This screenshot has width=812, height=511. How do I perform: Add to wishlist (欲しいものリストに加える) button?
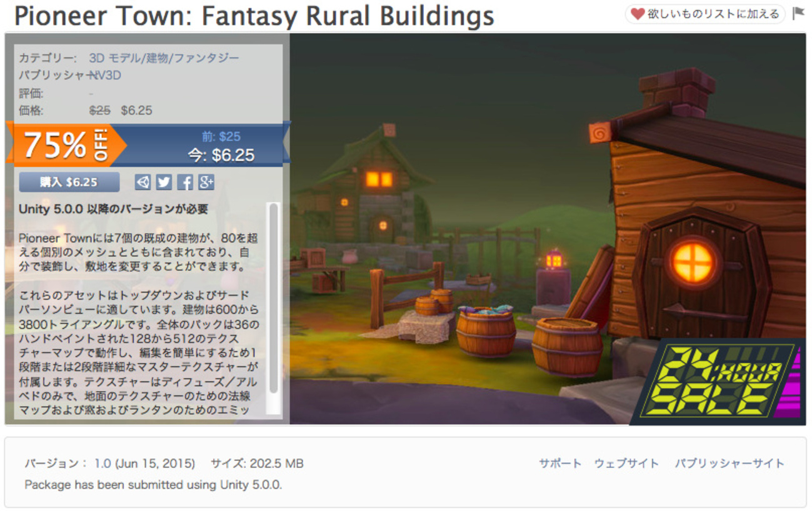click(x=705, y=14)
